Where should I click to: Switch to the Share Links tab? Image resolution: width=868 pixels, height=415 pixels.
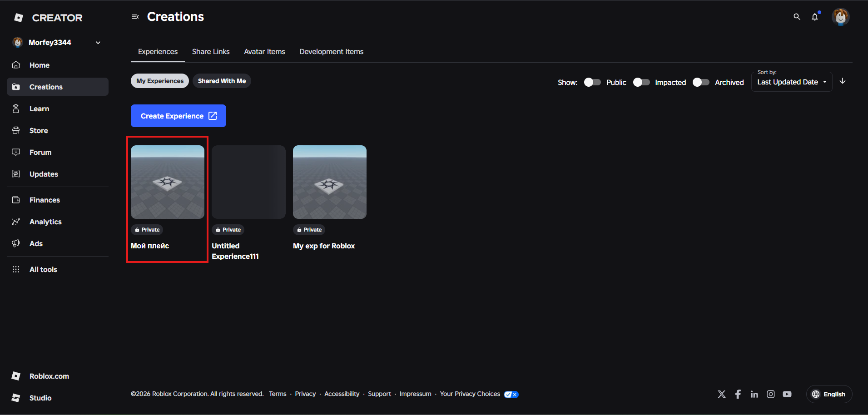coord(211,52)
